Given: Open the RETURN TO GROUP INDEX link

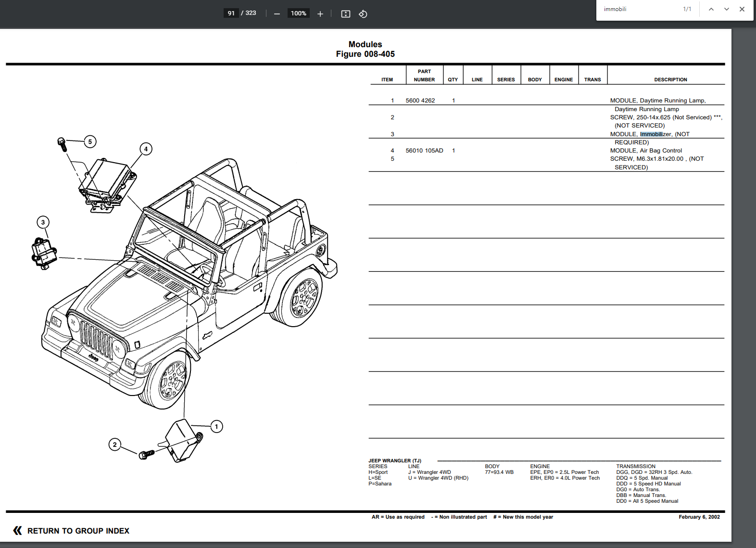Looking at the screenshot, I should point(78,531).
